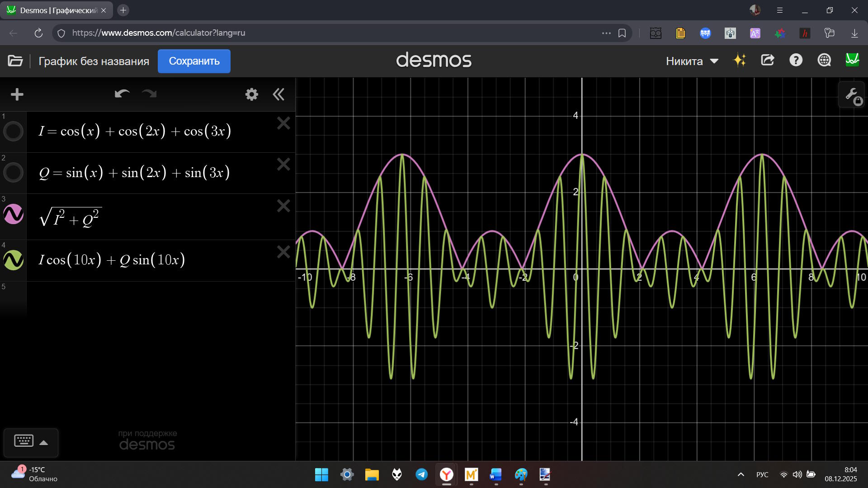868x488 pixels.
Task: Click the sparkle what's new icon
Action: pyautogui.click(x=740, y=60)
